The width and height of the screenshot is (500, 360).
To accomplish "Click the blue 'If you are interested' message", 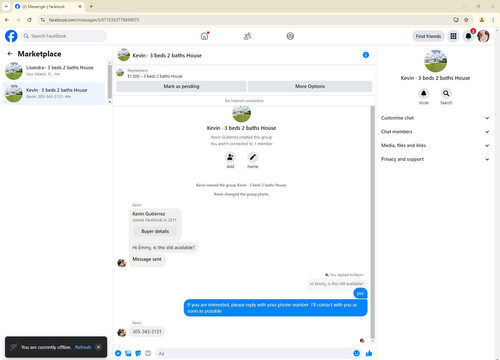I will [x=275, y=308].
